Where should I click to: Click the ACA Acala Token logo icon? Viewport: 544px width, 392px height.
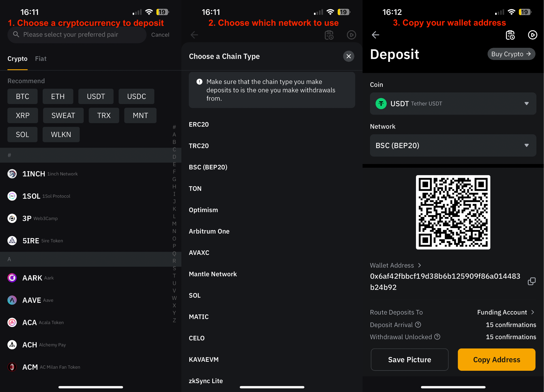click(x=12, y=322)
